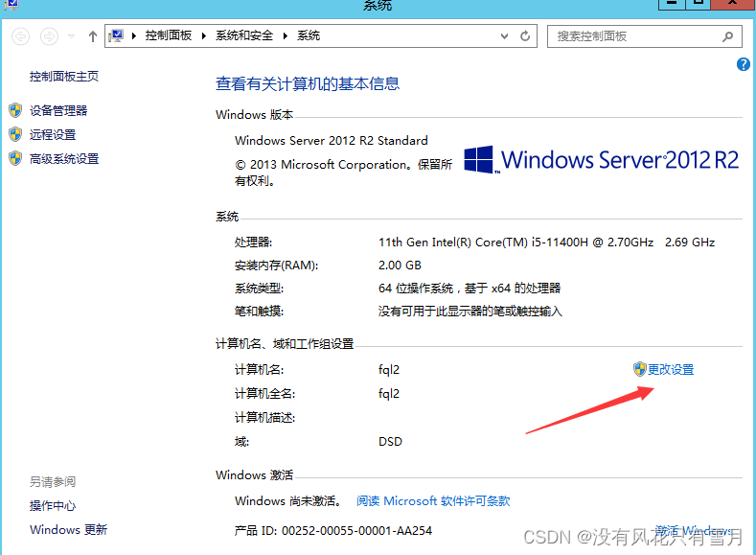The image size is (756, 555).
Task: Open 操作中心 link
Action: [x=53, y=505]
